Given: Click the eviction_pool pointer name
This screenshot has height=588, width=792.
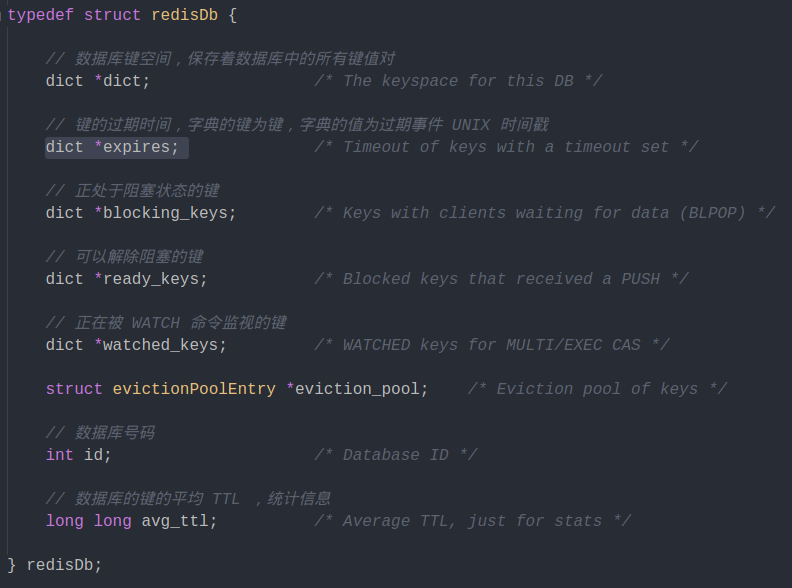Looking at the screenshot, I should pyautogui.click(x=357, y=389).
